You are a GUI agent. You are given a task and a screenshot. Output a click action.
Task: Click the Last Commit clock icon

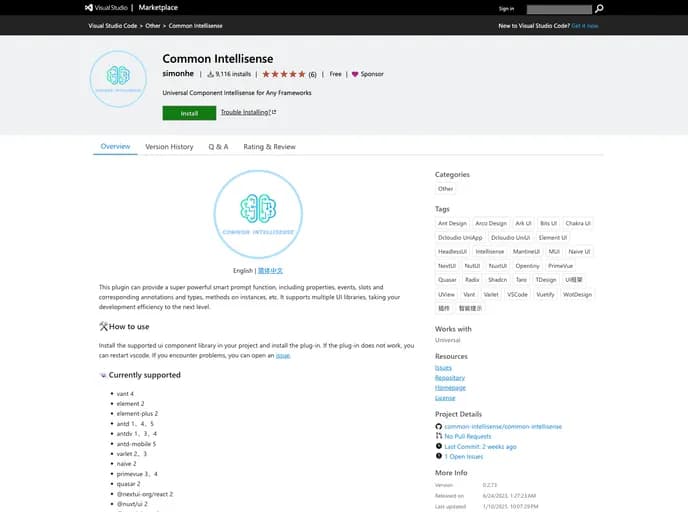[x=438, y=446]
